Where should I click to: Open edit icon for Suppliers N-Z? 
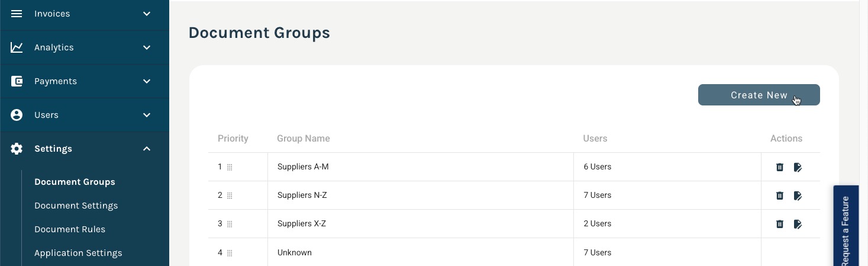tap(798, 196)
